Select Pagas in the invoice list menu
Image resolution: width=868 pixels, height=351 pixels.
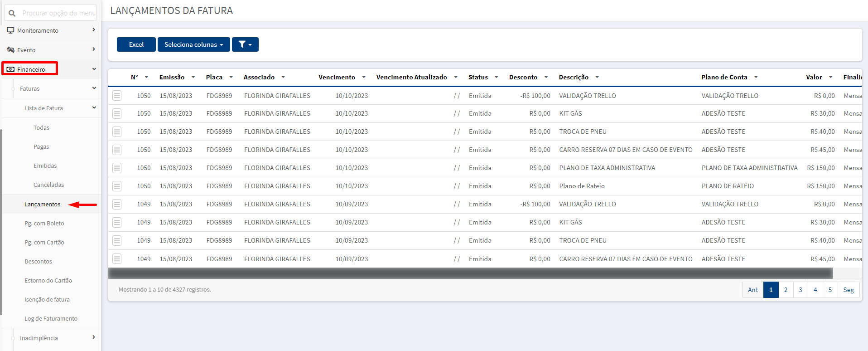[x=41, y=147]
